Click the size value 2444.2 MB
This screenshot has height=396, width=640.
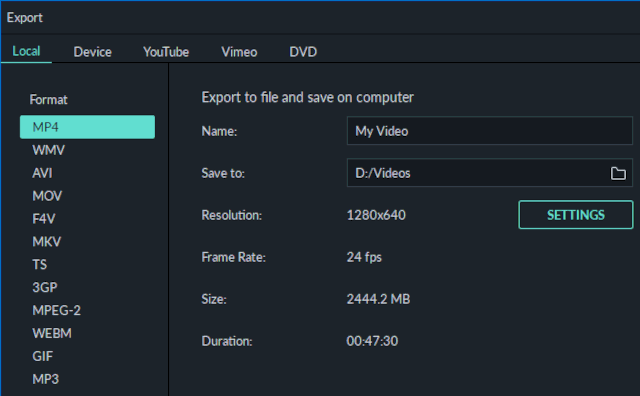[x=378, y=299]
